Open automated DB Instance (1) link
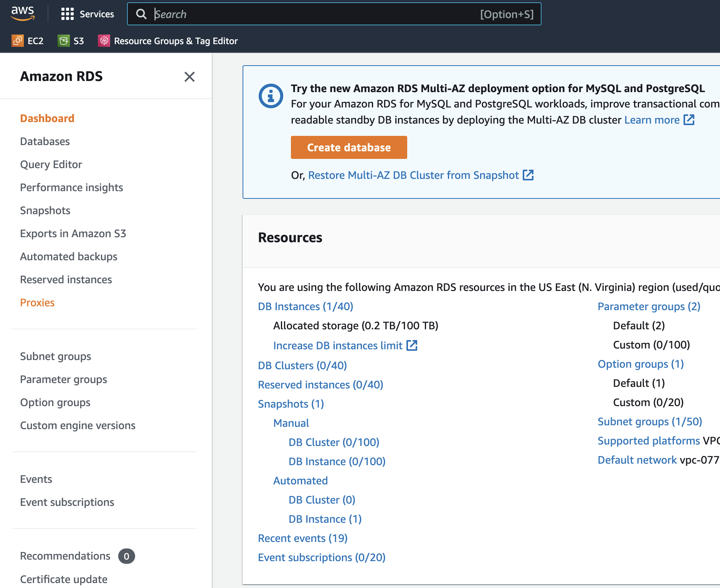This screenshot has width=720, height=588. point(325,519)
